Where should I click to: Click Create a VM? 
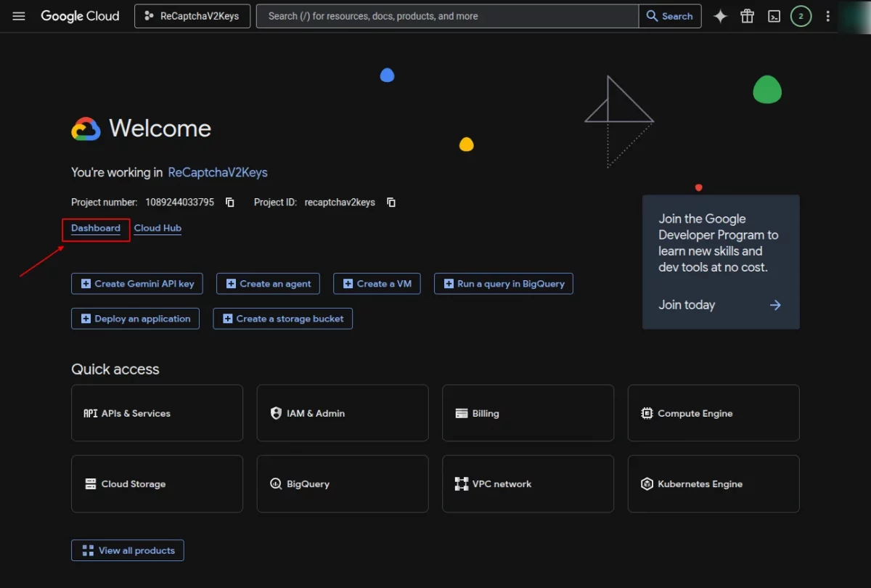point(377,284)
